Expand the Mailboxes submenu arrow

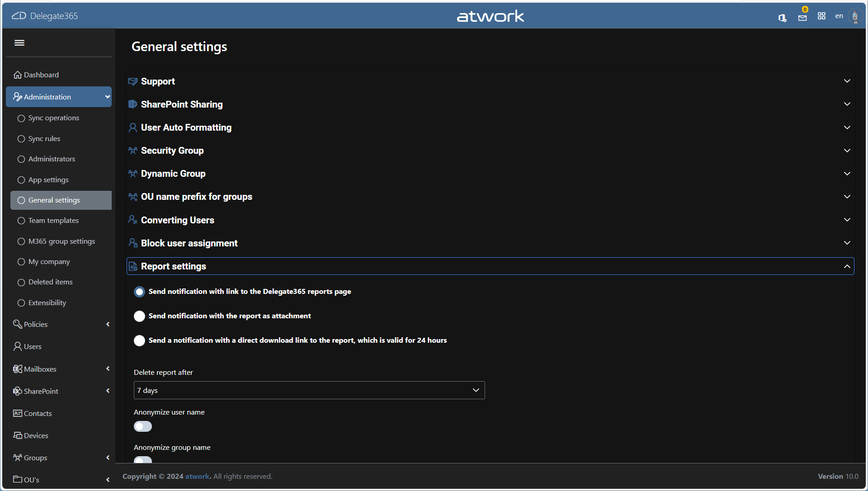tap(108, 368)
